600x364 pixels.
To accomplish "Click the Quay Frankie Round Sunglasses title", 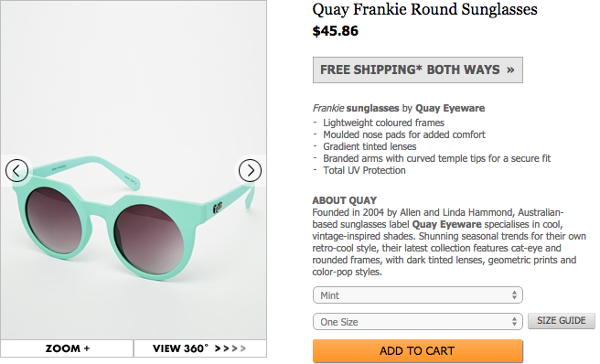I will click(x=424, y=9).
